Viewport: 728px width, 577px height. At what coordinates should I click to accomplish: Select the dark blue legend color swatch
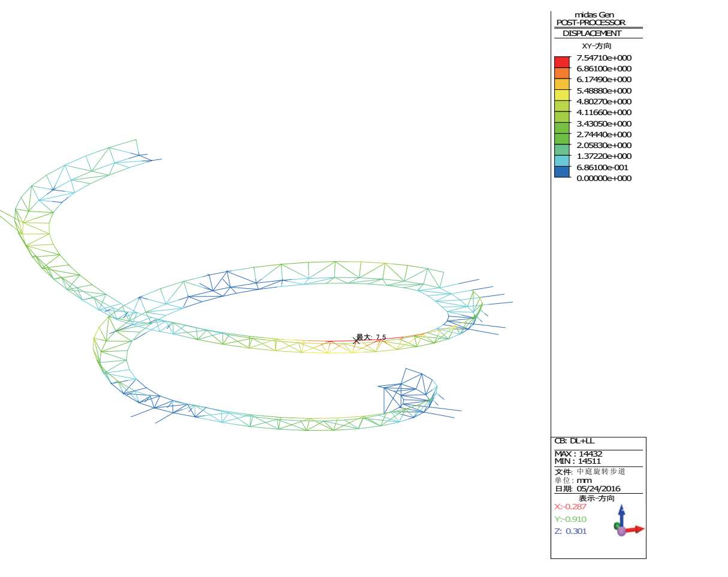point(562,172)
